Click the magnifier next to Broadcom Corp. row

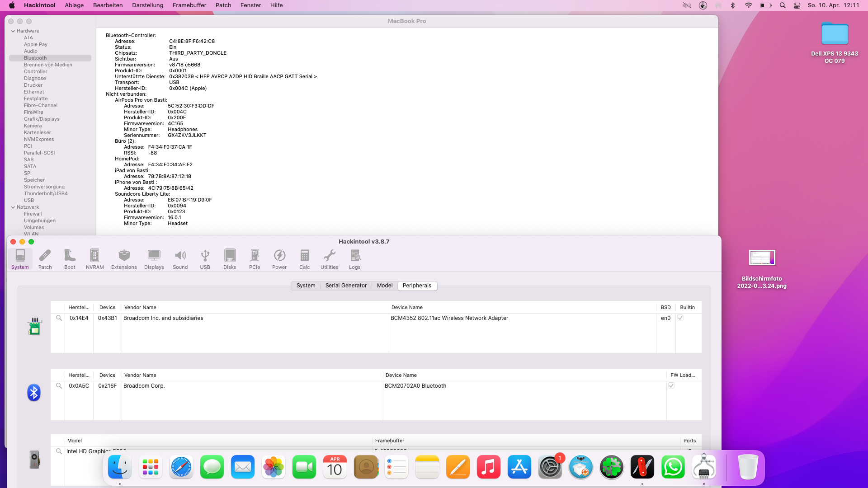point(59,386)
